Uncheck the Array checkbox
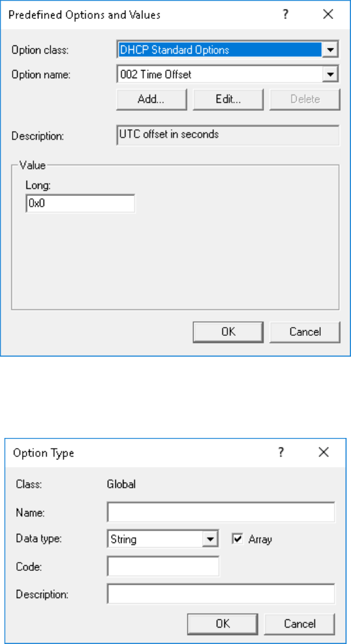Image resolution: width=351 pixels, height=644 pixels. (238, 539)
